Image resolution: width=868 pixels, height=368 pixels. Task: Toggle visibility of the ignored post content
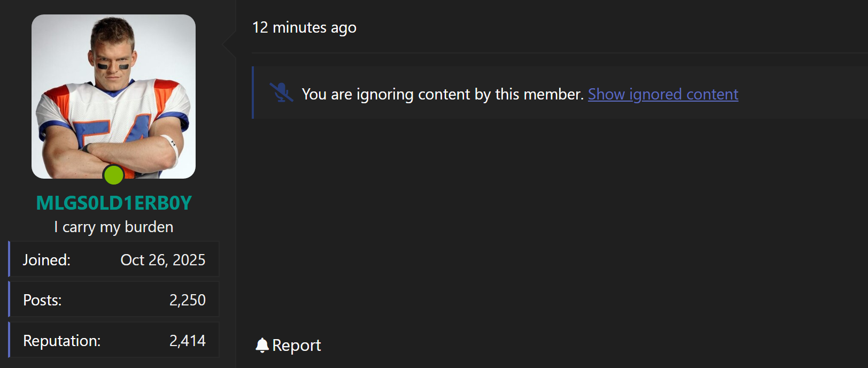tap(663, 94)
